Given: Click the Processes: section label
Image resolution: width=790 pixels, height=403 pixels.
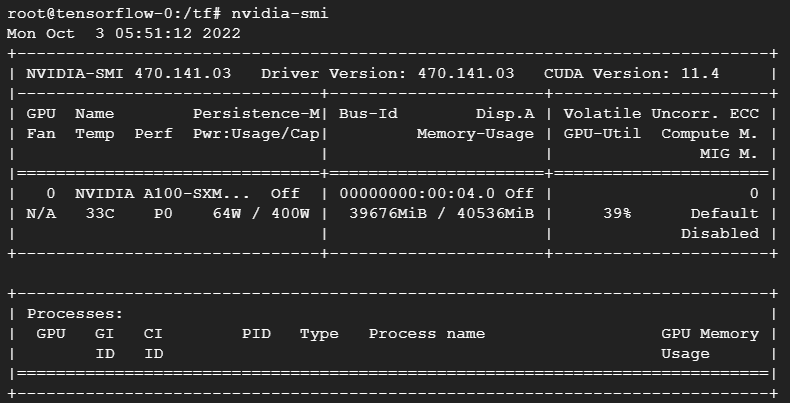Looking at the screenshot, I should (x=75, y=314).
